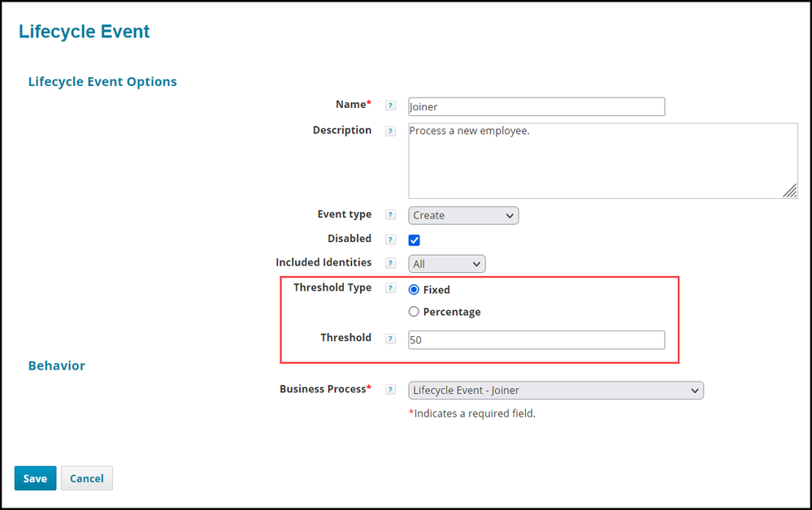812x510 pixels.
Task: Focus the Description text area
Action: (x=601, y=160)
